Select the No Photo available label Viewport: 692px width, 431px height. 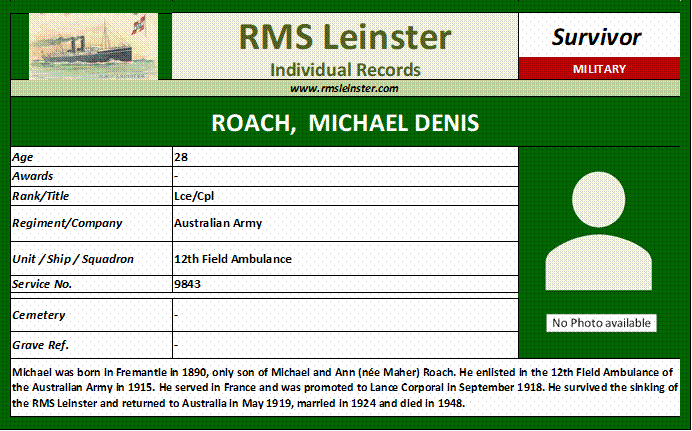coord(601,323)
